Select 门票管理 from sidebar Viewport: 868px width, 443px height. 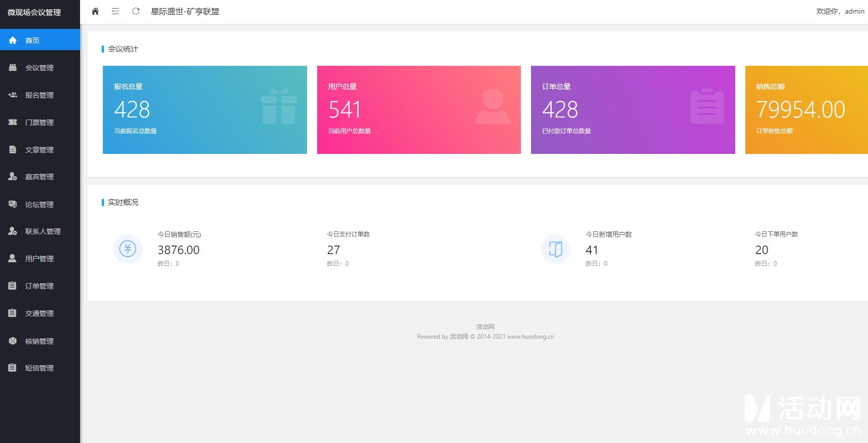(x=40, y=122)
